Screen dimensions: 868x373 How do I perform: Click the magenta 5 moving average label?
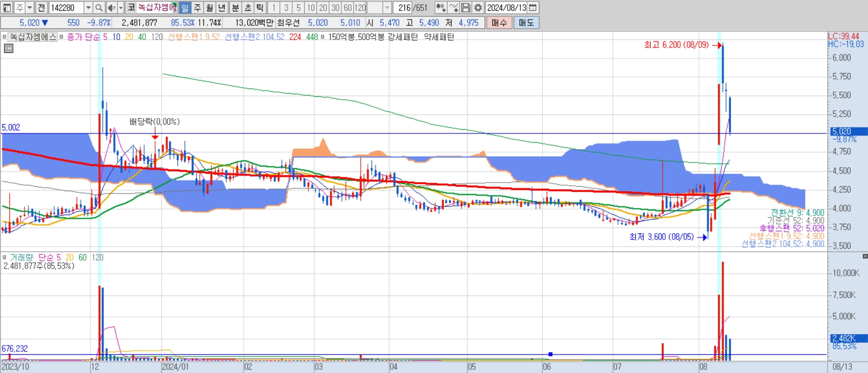[x=105, y=37]
